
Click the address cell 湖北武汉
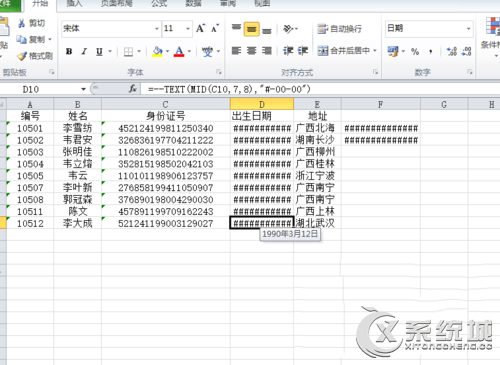tap(317, 223)
